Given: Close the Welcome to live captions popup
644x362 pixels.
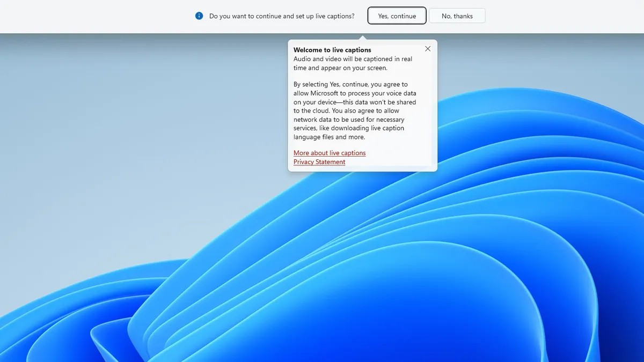Looking at the screenshot, I should (x=428, y=49).
